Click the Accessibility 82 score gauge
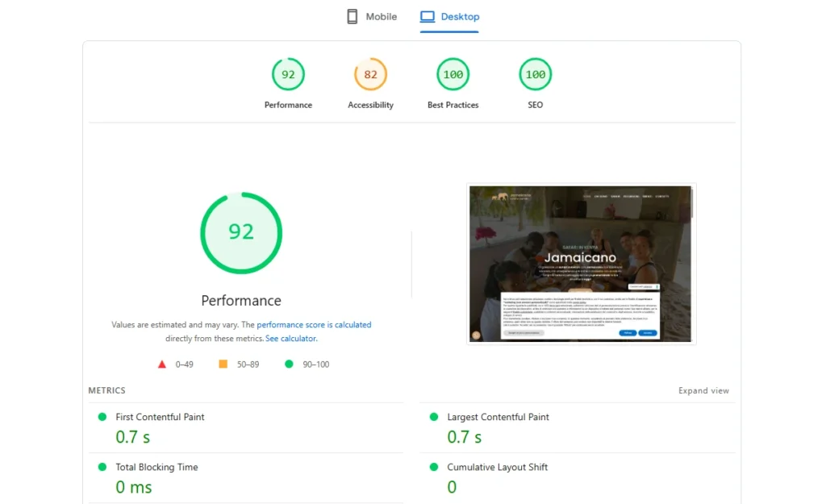This screenshot has width=826, height=504. tap(370, 75)
